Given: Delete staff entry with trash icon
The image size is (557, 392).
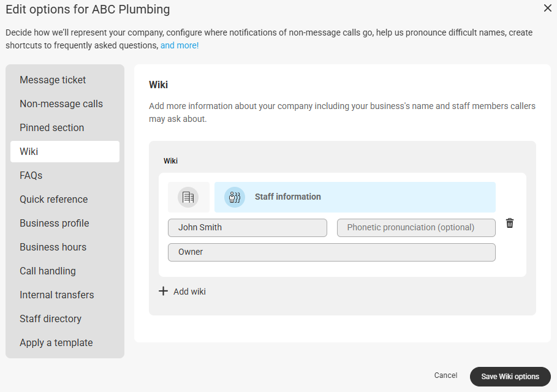Looking at the screenshot, I should 510,223.
